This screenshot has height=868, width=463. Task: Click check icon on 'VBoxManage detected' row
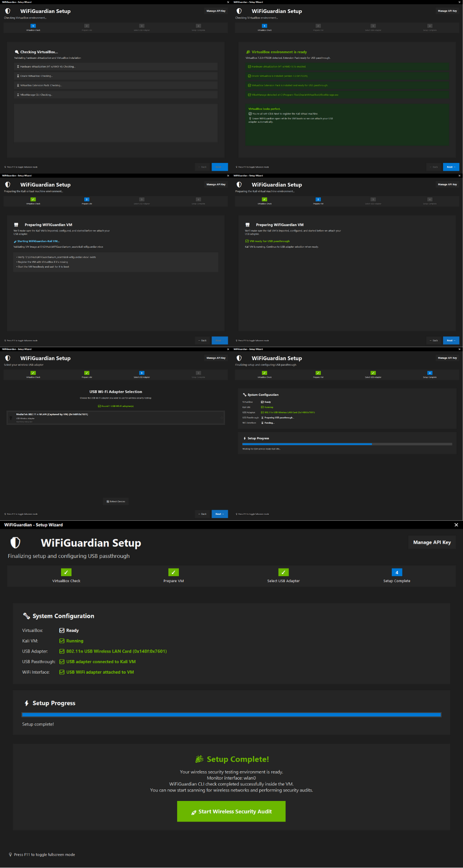(250, 95)
